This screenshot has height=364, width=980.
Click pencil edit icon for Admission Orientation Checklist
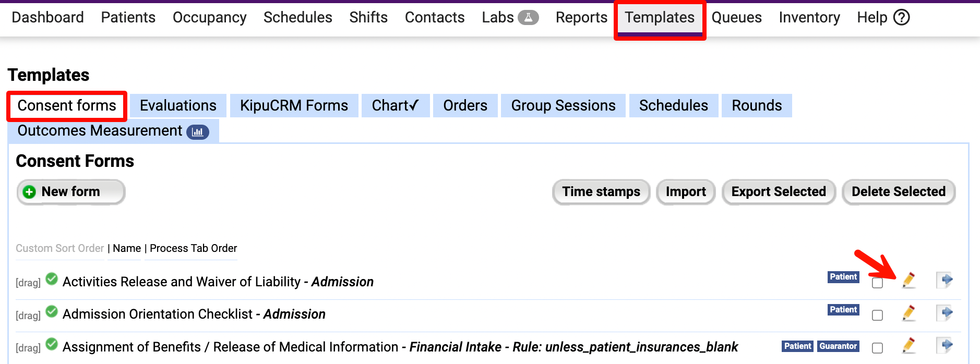pyautogui.click(x=909, y=313)
